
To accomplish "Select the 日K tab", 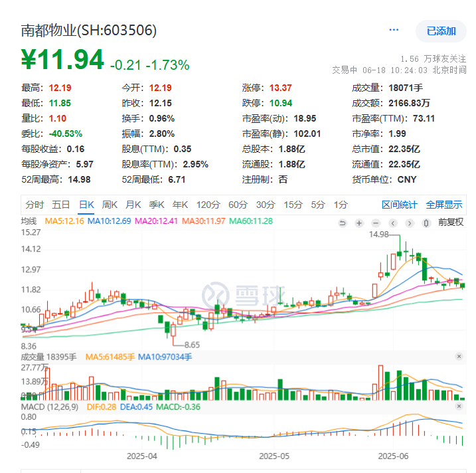I will tap(86, 205).
